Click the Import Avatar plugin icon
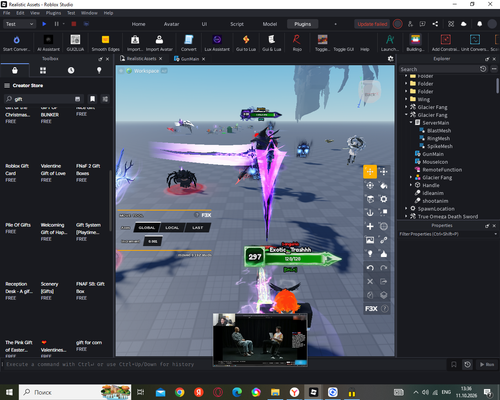 click(x=159, y=40)
